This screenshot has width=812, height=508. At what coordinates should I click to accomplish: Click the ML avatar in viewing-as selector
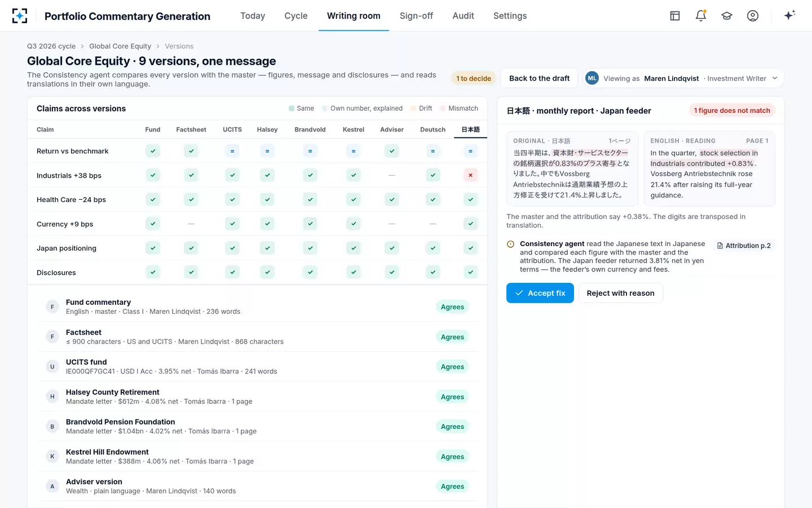592,78
